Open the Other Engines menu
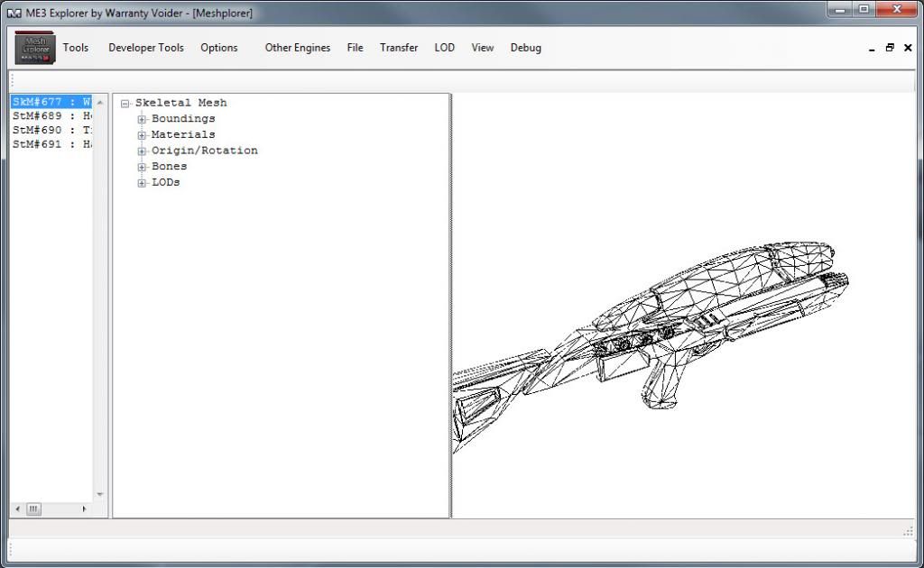This screenshot has height=568, width=924. (298, 48)
